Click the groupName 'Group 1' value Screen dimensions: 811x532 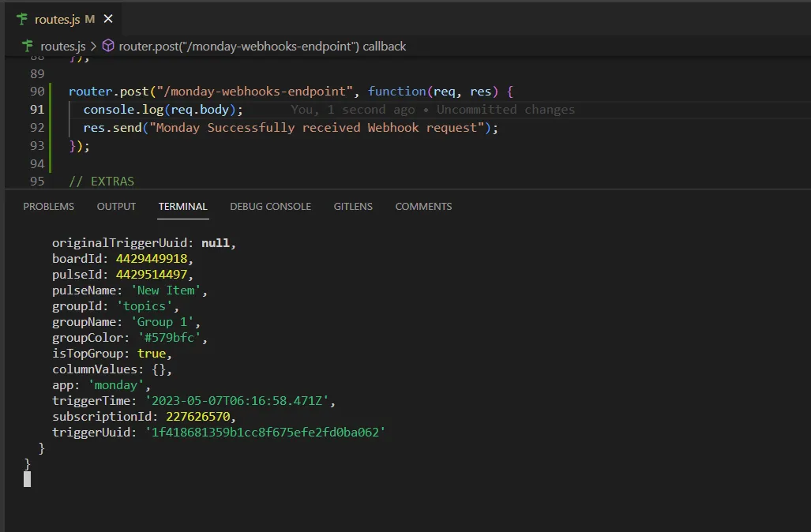click(162, 322)
